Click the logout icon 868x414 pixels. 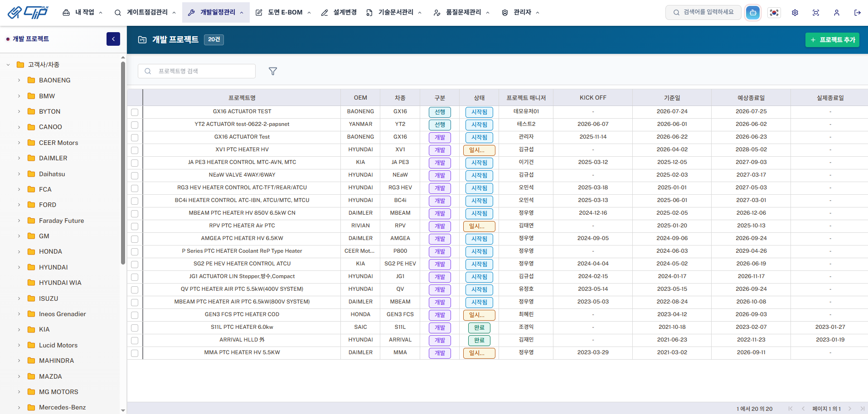858,13
